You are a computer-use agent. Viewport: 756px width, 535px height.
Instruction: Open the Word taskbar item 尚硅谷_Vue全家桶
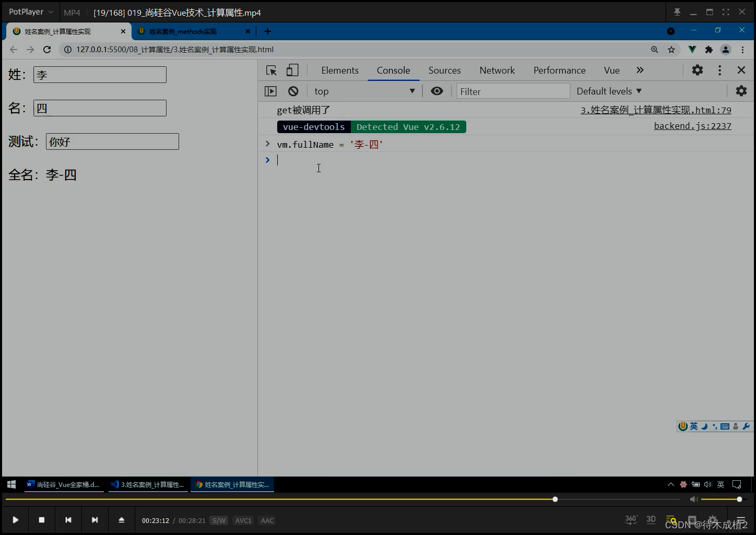click(x=63, y=484)
